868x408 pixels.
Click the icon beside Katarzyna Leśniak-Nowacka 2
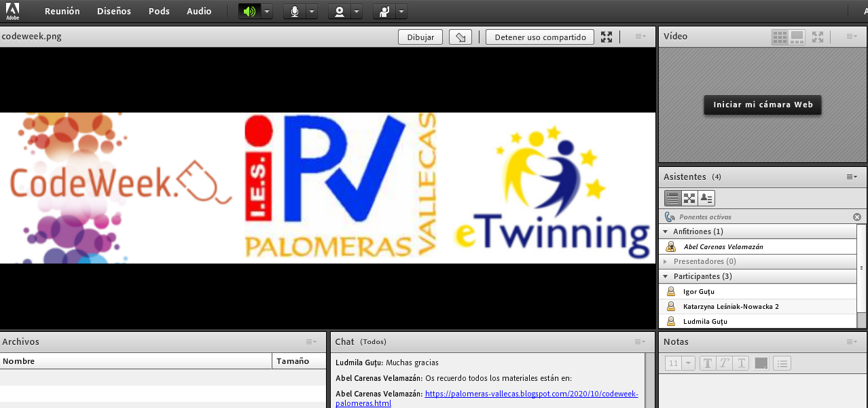671,307
